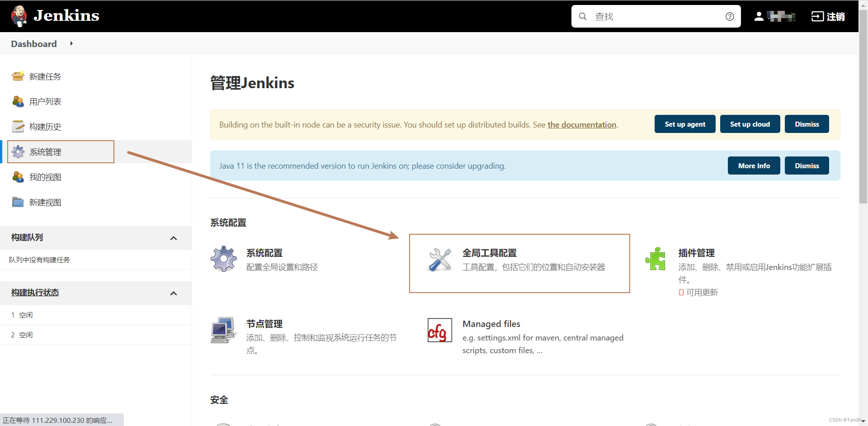The width and height of the screenshot is (868, 426).
Task: Click the 用户列表 people icon
Action: (x=18, y=101)
